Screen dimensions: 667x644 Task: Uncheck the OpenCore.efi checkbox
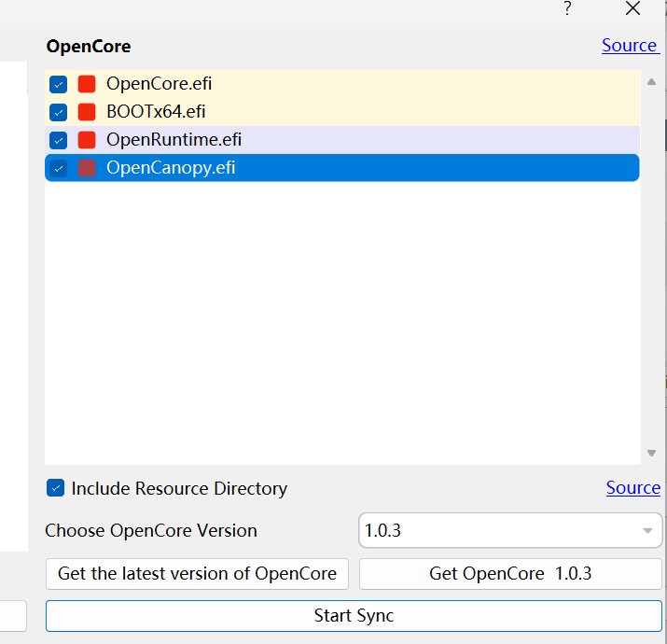(x=59, y=84)
